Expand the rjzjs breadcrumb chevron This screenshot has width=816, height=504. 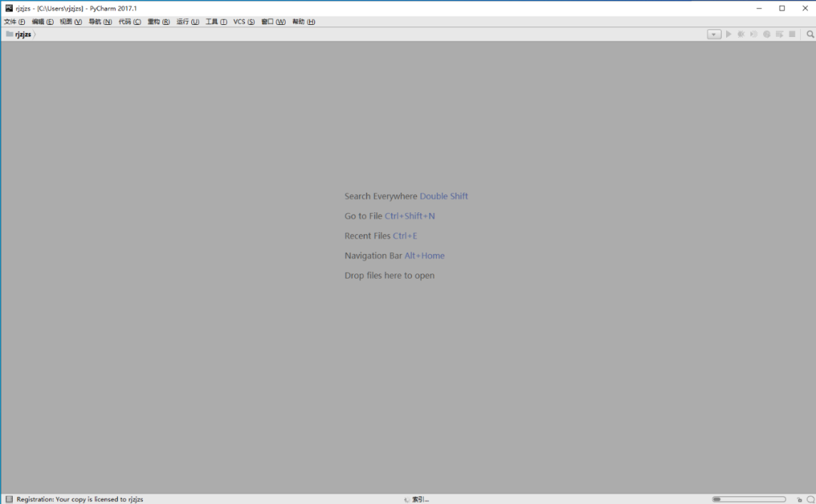[x=34, y=34]
